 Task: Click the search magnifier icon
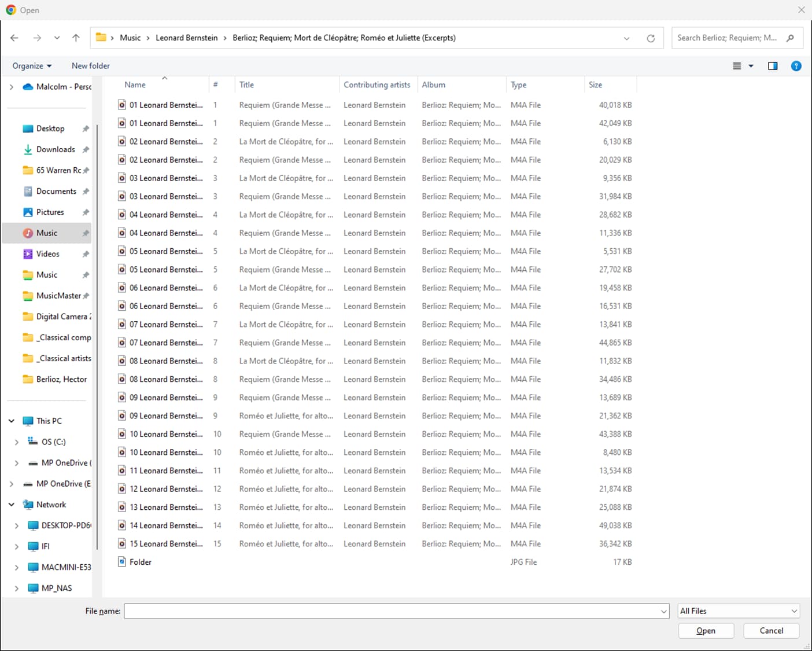[791, 38]
